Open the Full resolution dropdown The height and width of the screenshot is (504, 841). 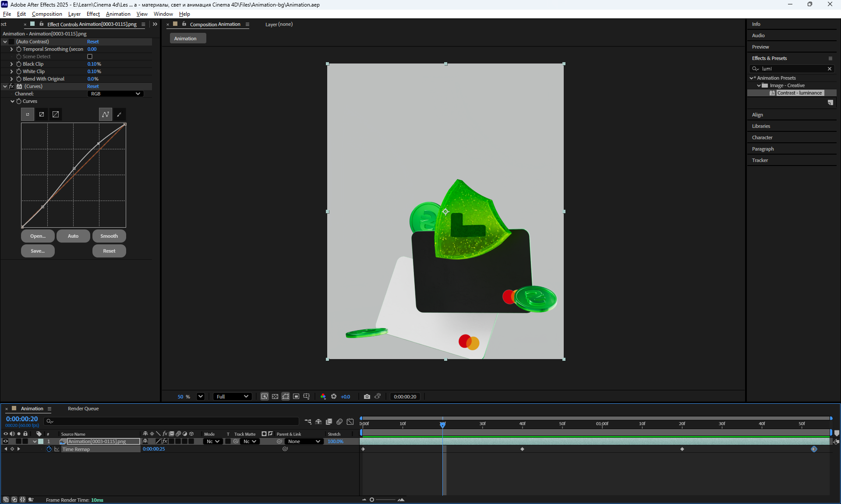tap(232, 397)
